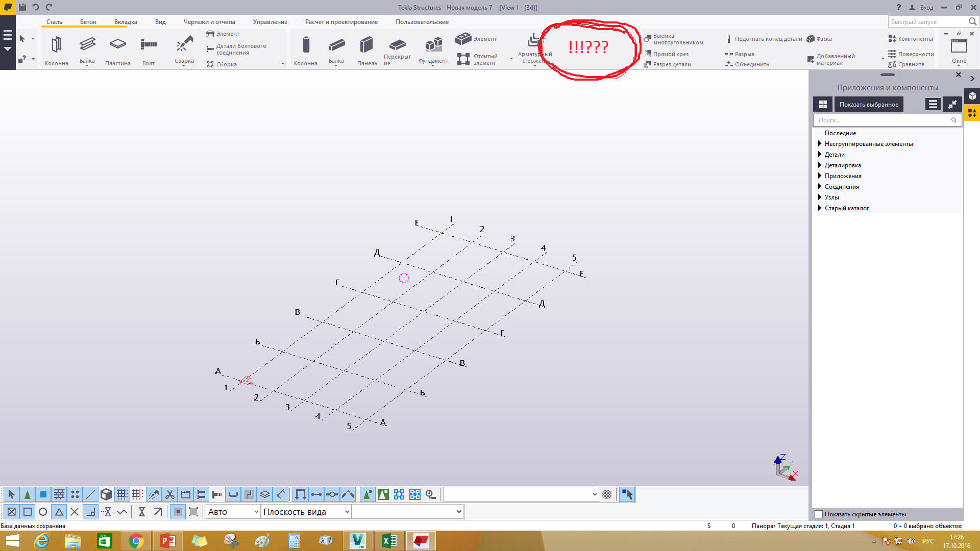
Task: Toggle the first selection switch in bottom toolbar
Action: [11, 494]
